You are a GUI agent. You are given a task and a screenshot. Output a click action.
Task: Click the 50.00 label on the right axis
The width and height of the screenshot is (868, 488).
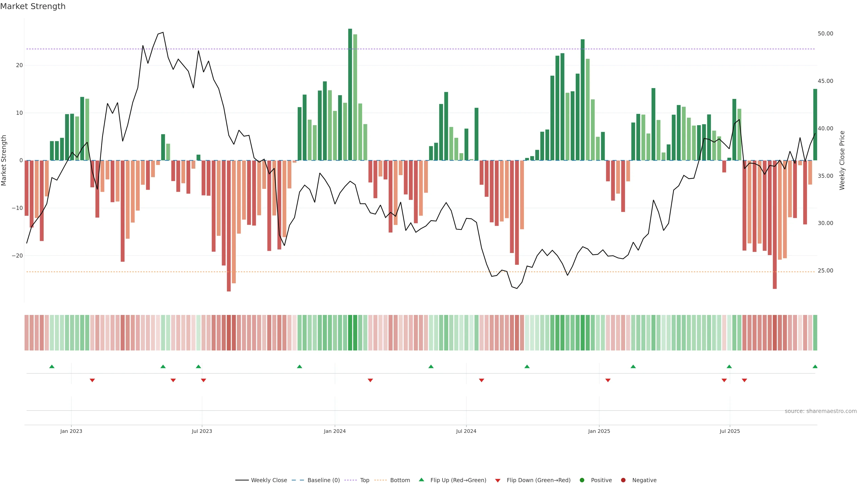click(825, 34)
